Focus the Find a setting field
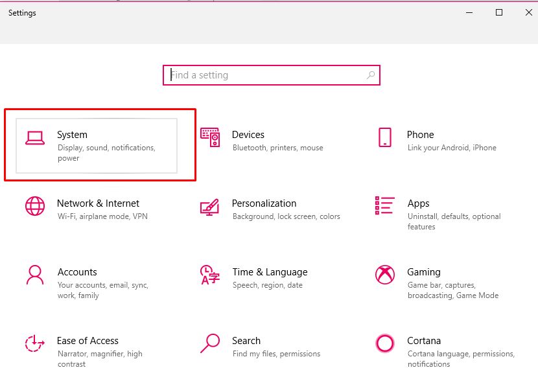 coord(272,75)
